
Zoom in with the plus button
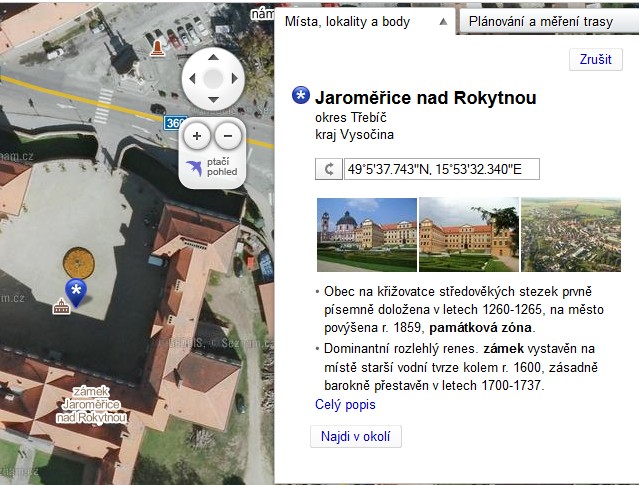(197, 136)
